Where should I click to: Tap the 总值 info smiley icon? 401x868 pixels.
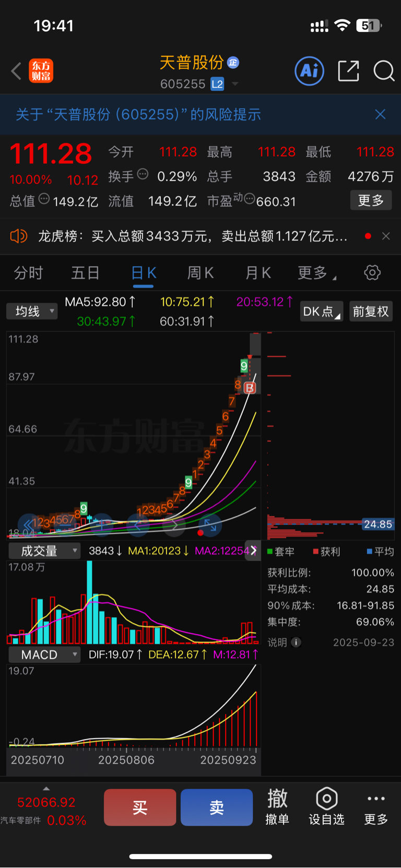coord(44,198)
